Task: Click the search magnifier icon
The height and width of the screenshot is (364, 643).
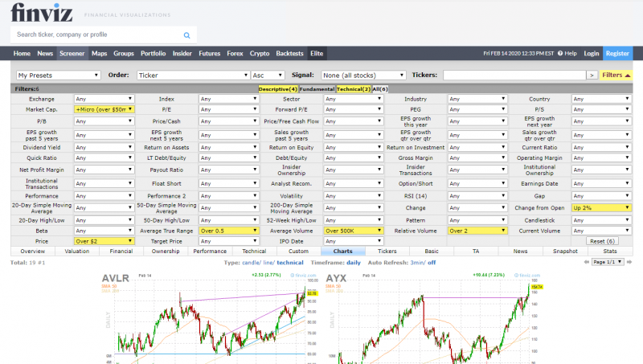Action: click(186, 35)
